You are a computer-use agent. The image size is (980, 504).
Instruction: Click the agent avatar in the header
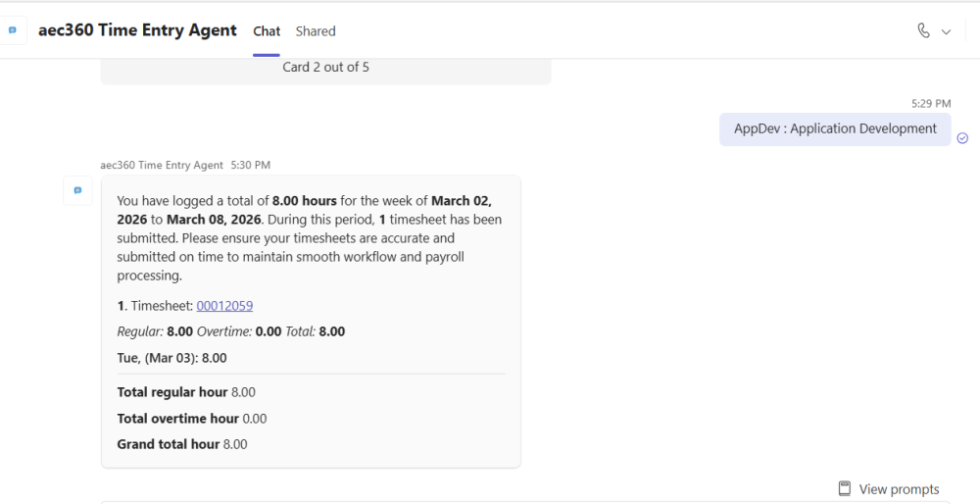[13, 30]
